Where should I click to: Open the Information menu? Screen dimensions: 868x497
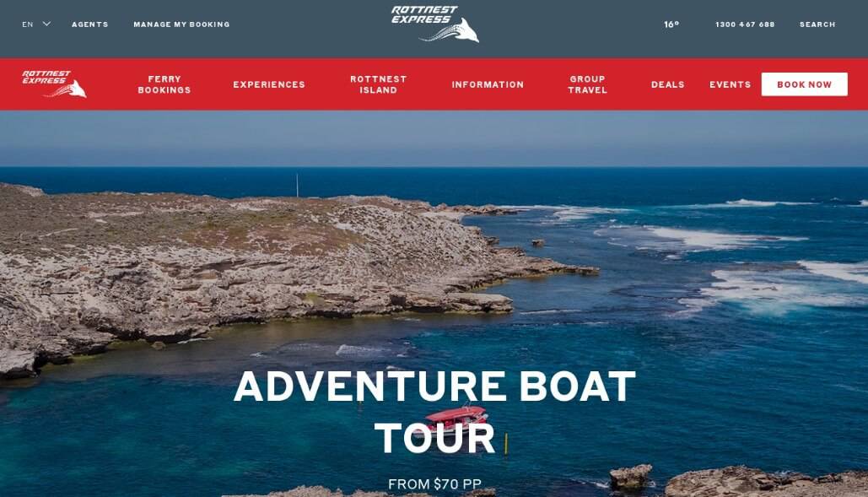click(x=488, y=84)
